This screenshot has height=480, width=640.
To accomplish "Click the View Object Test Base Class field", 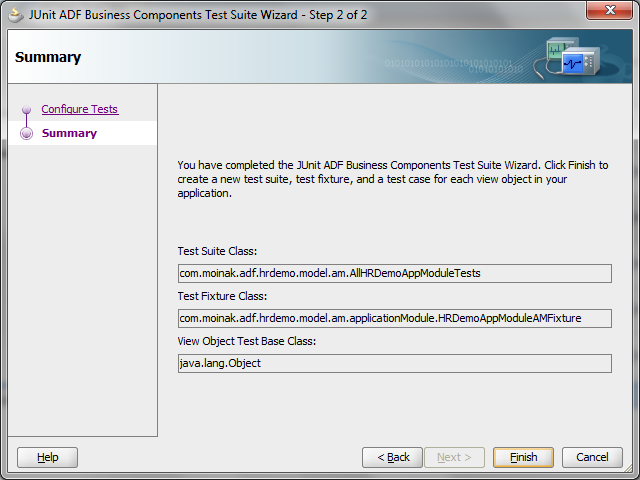I will (x=395, y=363).
